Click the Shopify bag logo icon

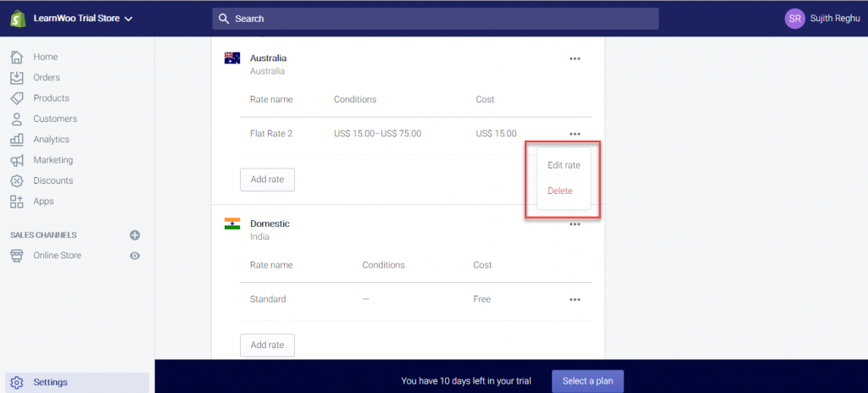pos(18,19)
